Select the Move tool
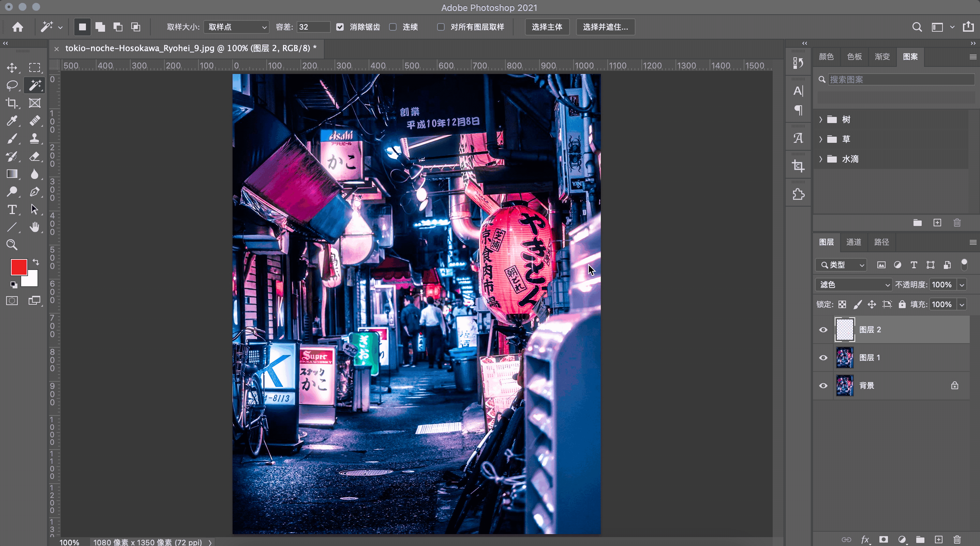980x546 pixels. click(x=12, y=68)
